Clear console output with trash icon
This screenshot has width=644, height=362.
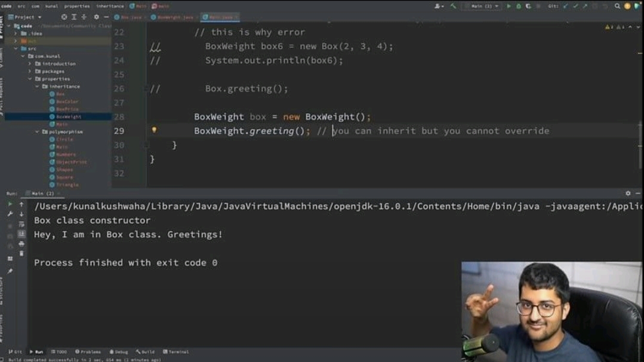tap(21, 253)
